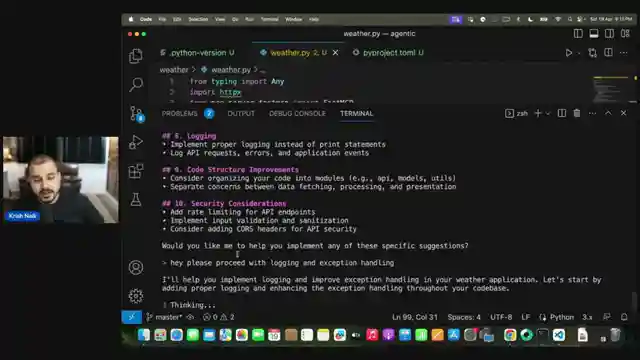Screen dimensions: 640x360
Task: Run the Python file with the play icon
Action: (x=569, y=53)
